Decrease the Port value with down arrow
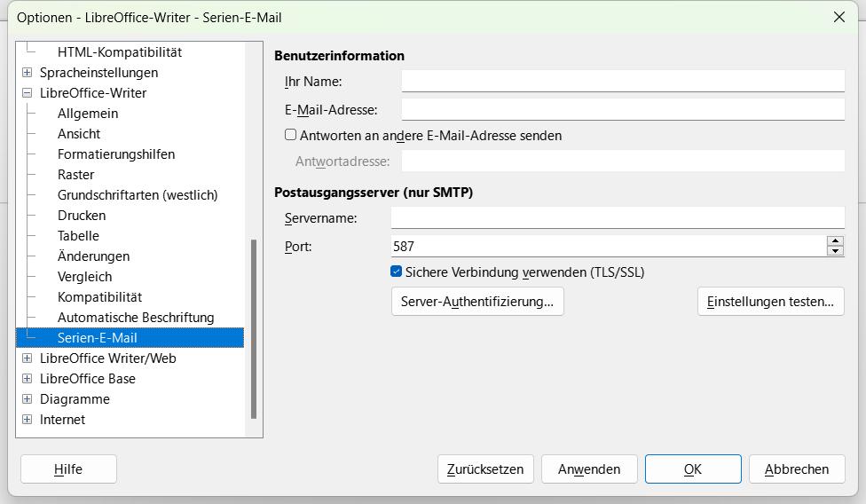Image resolution: width=866 pixels, height=504 pixels. tap(835, 251)
